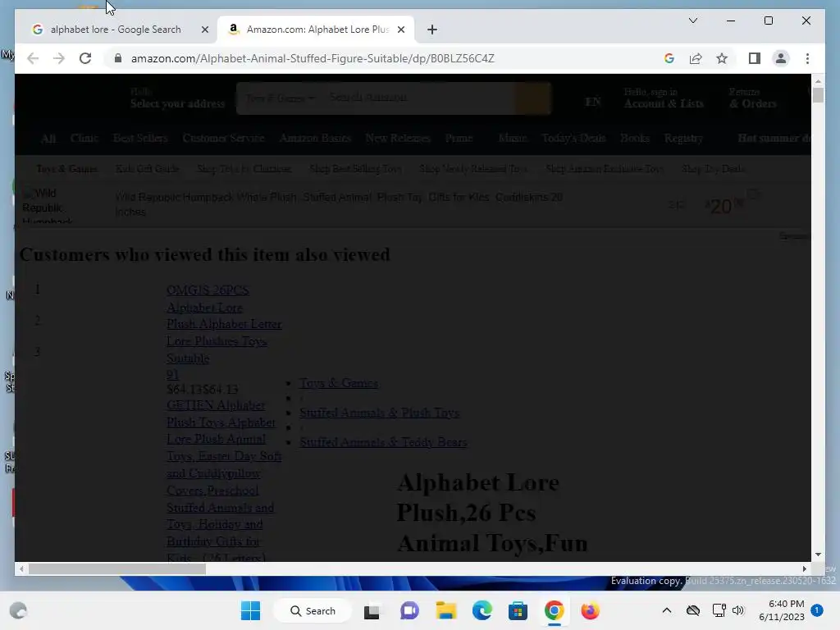The width and height of the screenshot is (840, 630).
Task: Click the address bar URL
Action: (x=313, y=58)
